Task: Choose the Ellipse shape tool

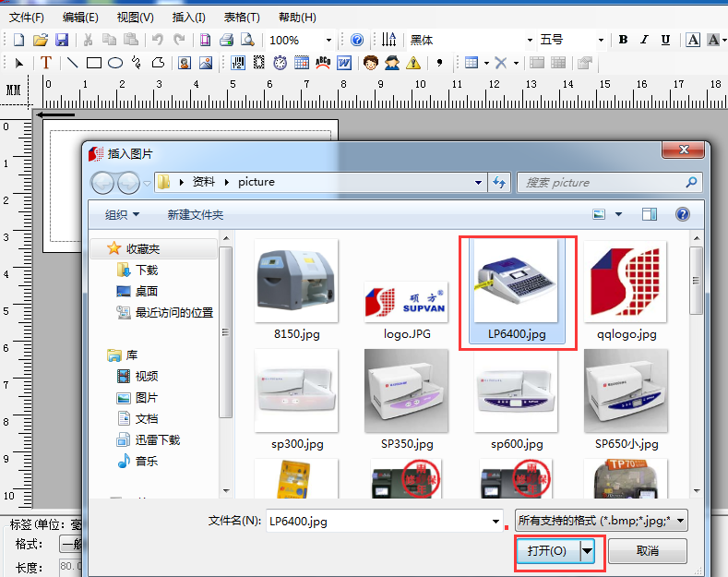Action: (x=115, y=63)
